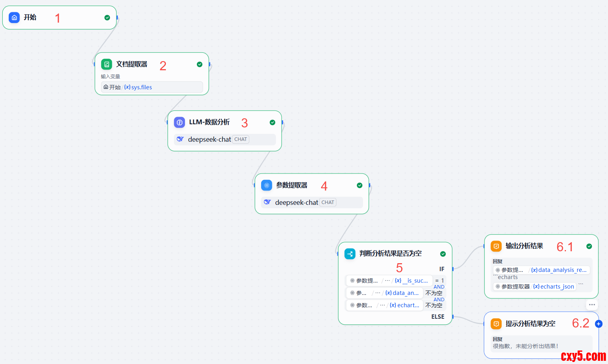This screenshot has height=364, width=608.
Task: Select the branch icon of 判断分析结果是否为空 node
Action: (x=350, y=254)
